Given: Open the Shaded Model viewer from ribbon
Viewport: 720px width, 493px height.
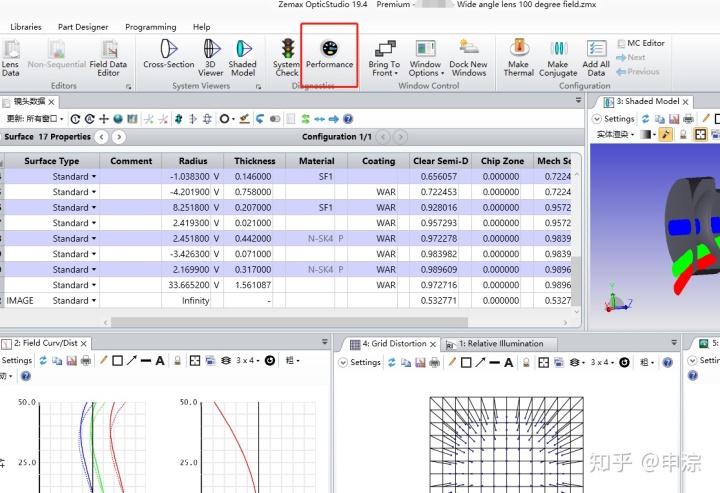Looking at the screenshot, I should [242, 57].
